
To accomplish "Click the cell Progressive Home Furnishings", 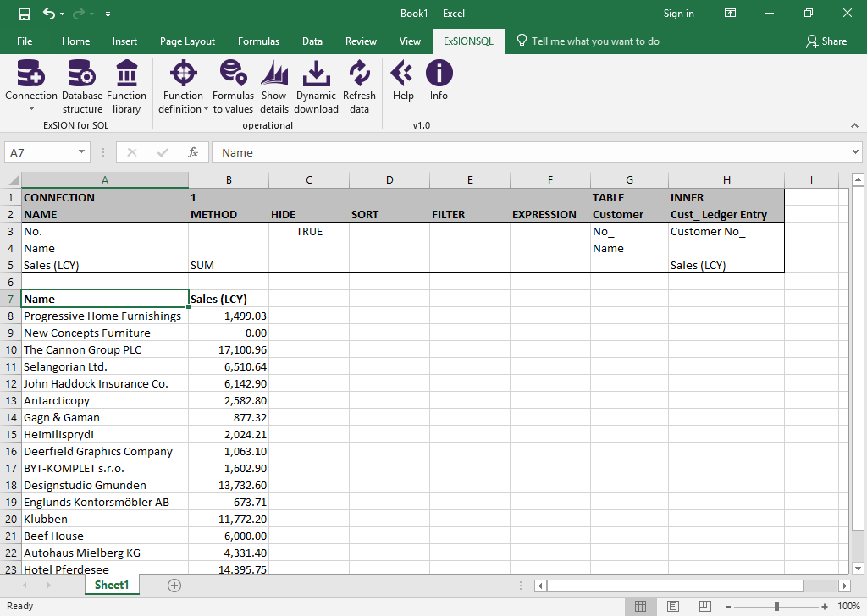I will (105, 316).
